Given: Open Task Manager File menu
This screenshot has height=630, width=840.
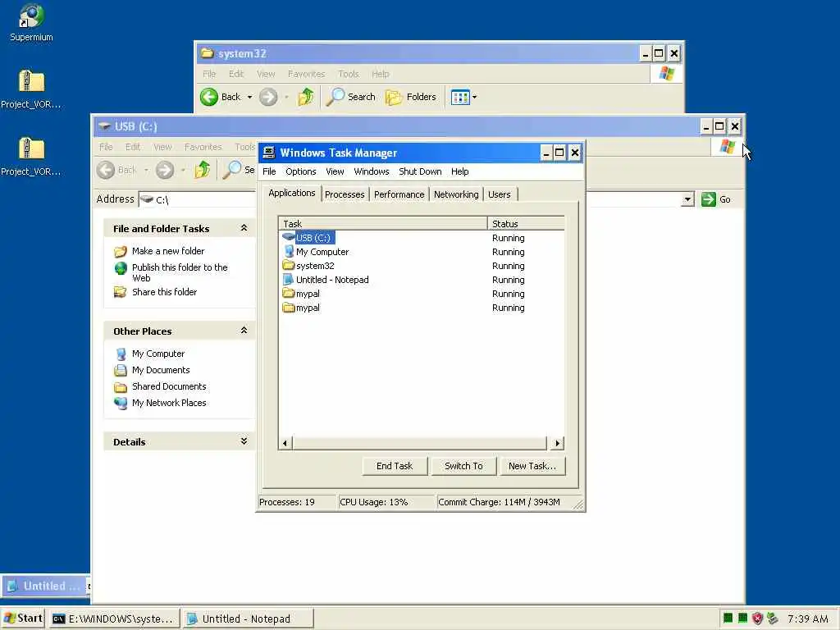Looking at the screenshot, I should [269, 171].
